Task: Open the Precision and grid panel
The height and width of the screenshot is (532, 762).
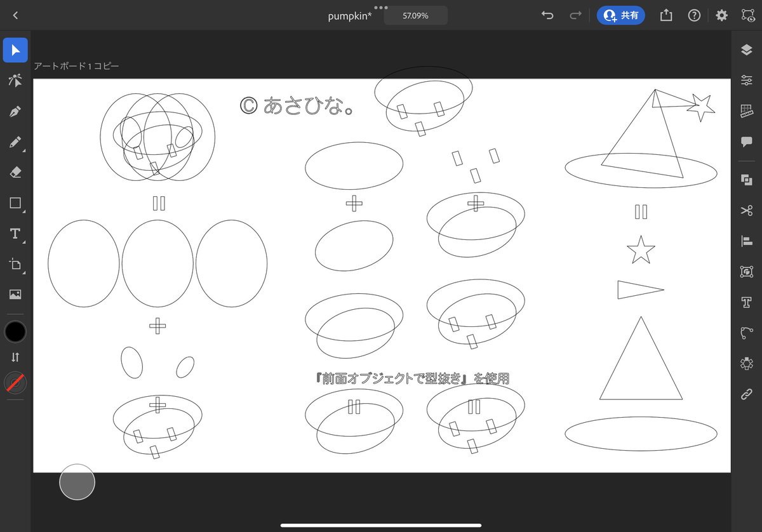Action: click(747, 112)
